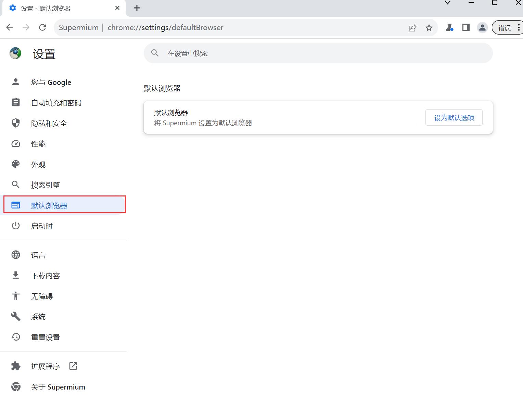Close the 设置 tab
523x420 pixels.
point(117,8)
